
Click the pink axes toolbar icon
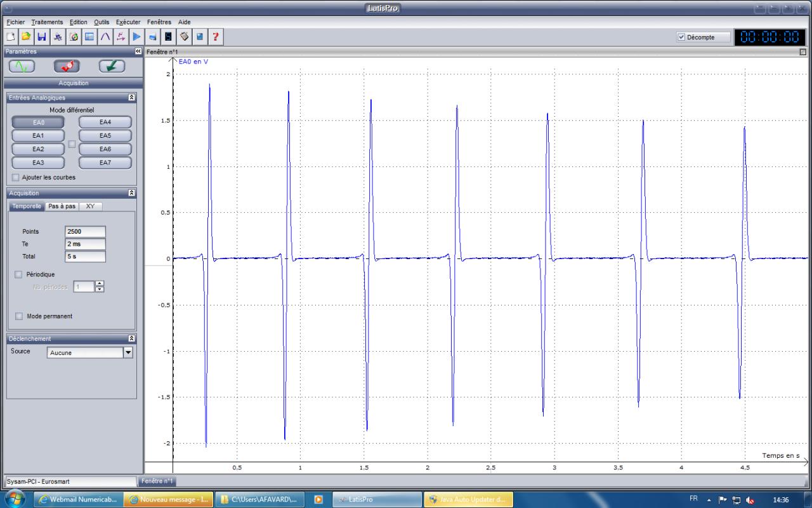(121, 37)
